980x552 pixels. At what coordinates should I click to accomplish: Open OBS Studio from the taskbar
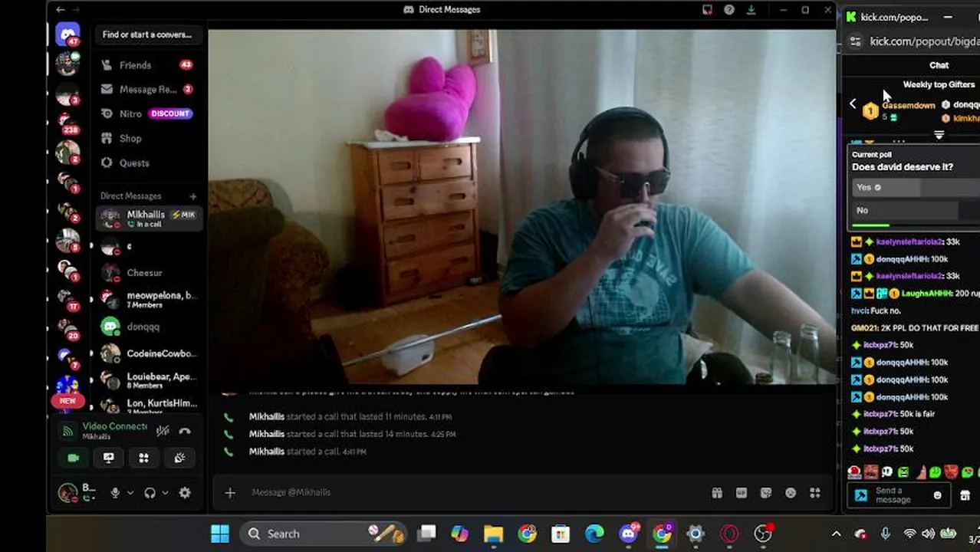coord(763,534)
